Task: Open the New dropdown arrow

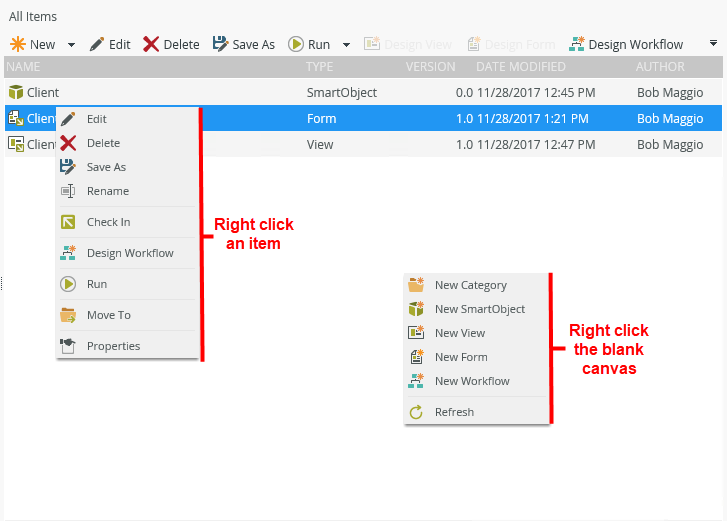Action: click(x=71, y=45)
